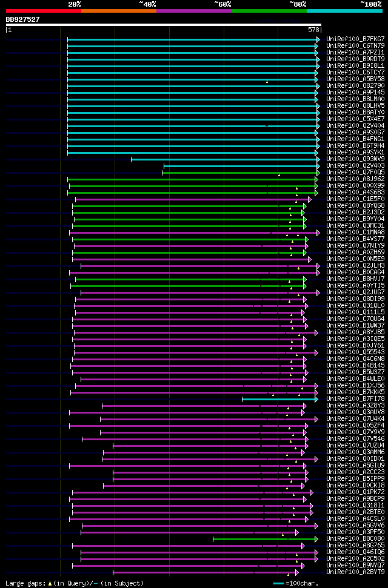Click the purple arrowhead ending UniRef100_A3PF50 bar

(296, 532)
